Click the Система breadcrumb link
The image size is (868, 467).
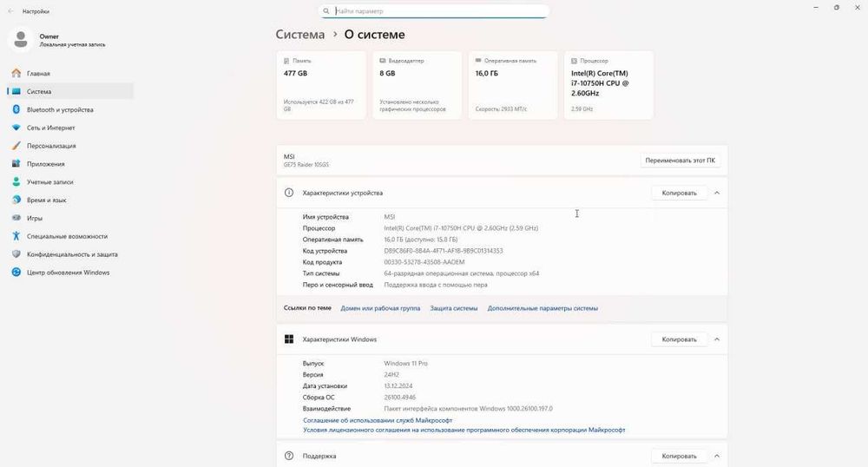(300, 35)
